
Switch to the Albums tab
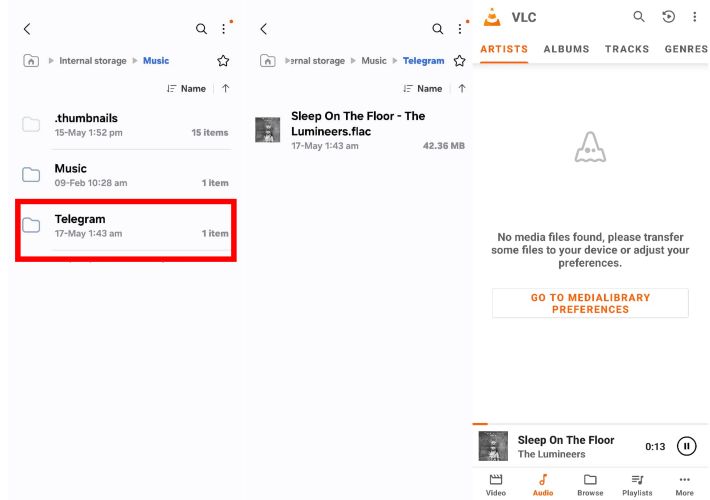coord(566,49)
